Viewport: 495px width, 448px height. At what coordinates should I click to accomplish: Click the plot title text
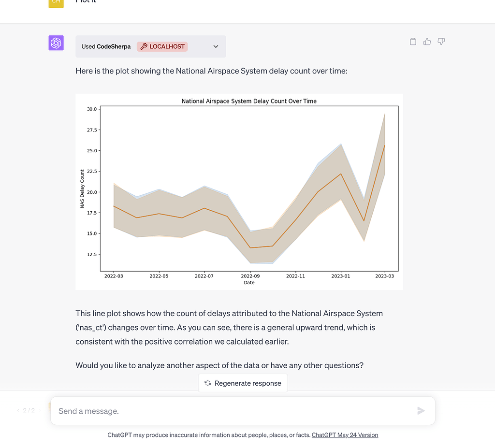click(x=249, y=101)
